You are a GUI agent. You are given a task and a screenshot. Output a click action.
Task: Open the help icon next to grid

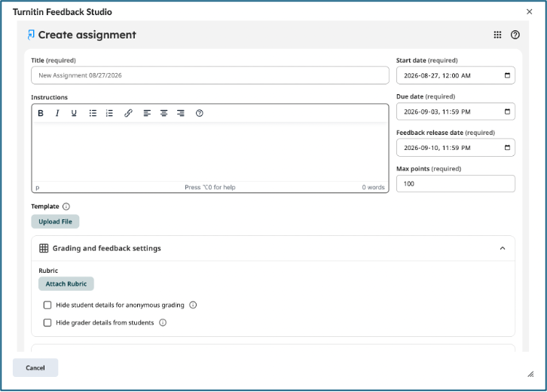click(515, 35)
